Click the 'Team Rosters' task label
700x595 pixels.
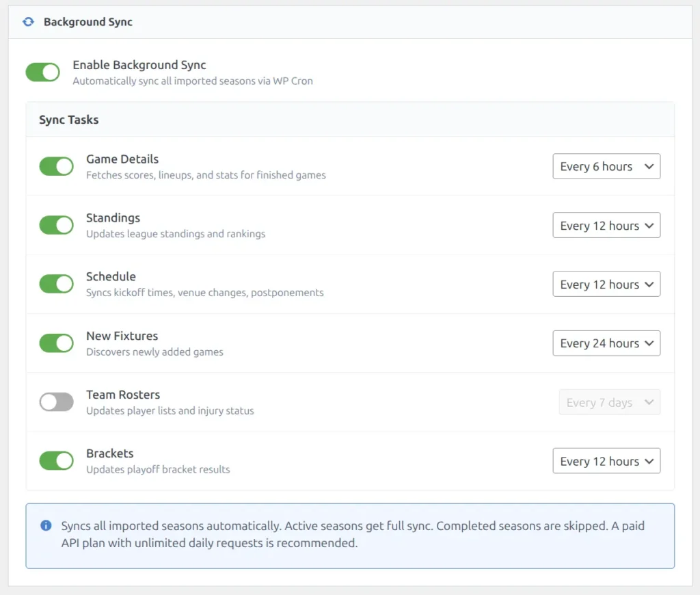pyautogui.click(x=123, y=395)
